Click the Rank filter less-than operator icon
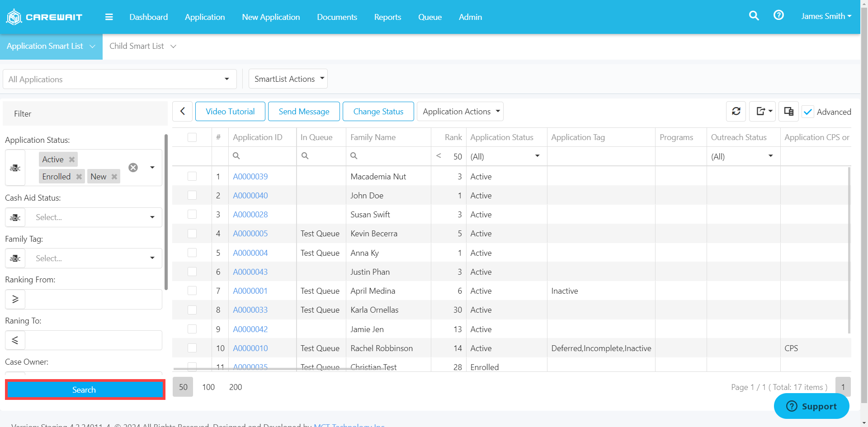 (x=439, y=156)
